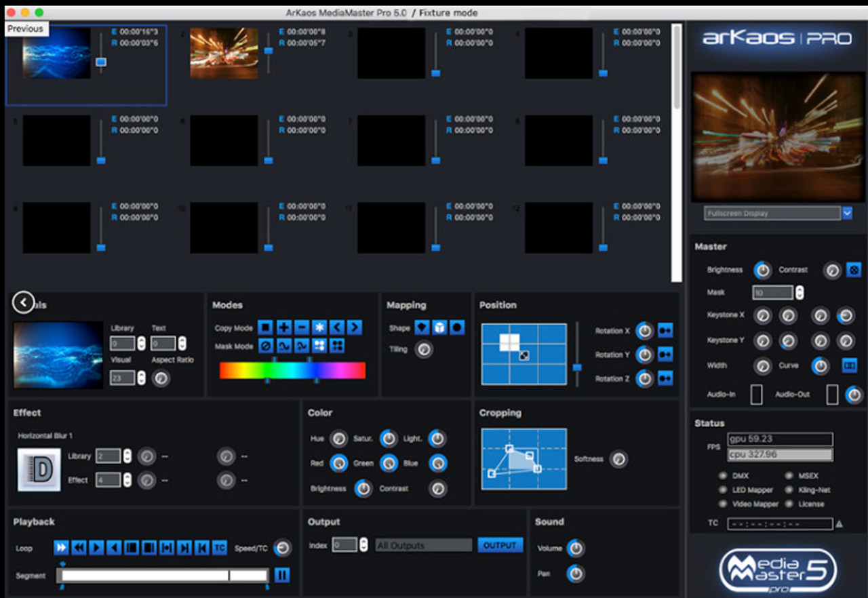Click the Position XY grid pad
The width and height of the screenshot is (868, 598).
524,355
